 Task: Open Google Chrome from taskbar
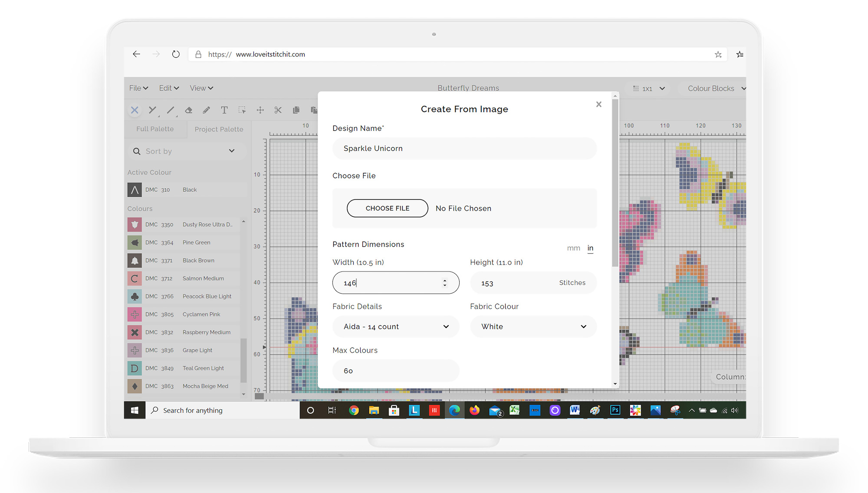(354, 410)
